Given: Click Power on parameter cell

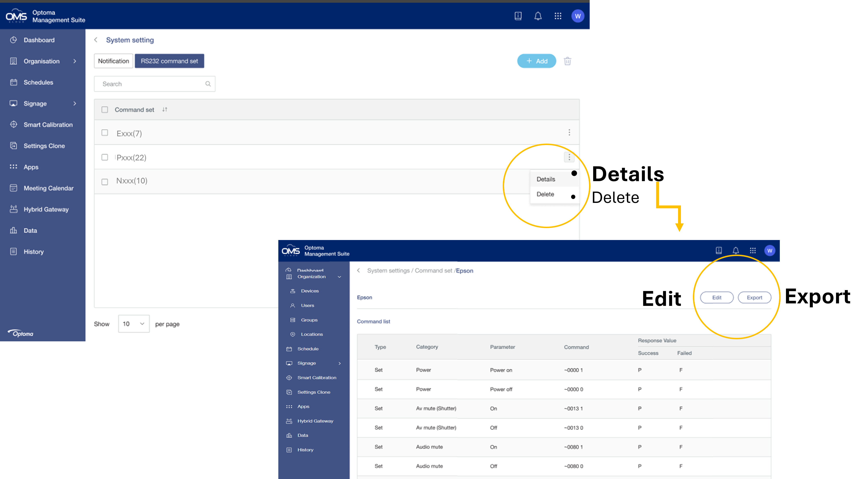Looking at the screenshot, I should [x=501, y=370].
